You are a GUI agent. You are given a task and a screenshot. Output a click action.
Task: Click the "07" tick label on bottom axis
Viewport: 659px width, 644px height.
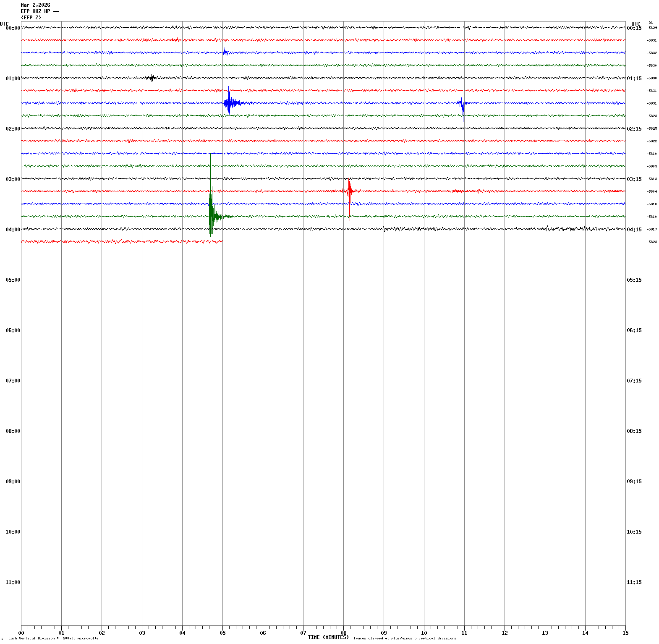tap(303, 633)
